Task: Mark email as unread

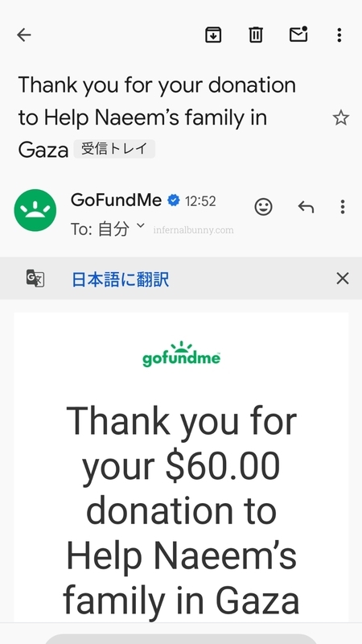Action: point(298,34)
